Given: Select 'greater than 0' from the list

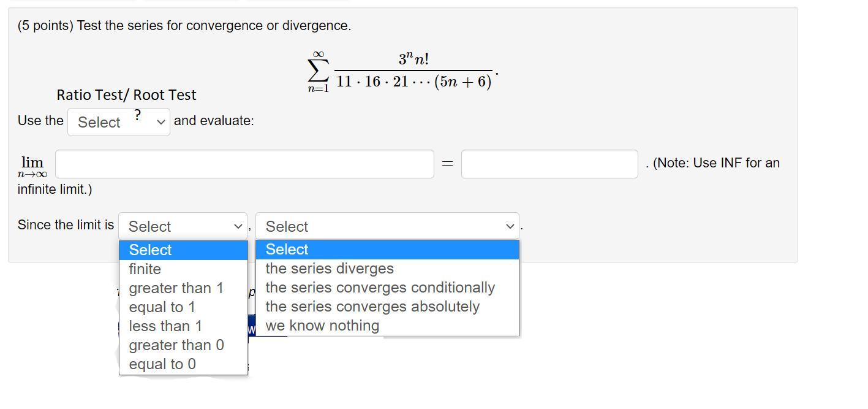Looking at the screenshot, I should (176, 345).
